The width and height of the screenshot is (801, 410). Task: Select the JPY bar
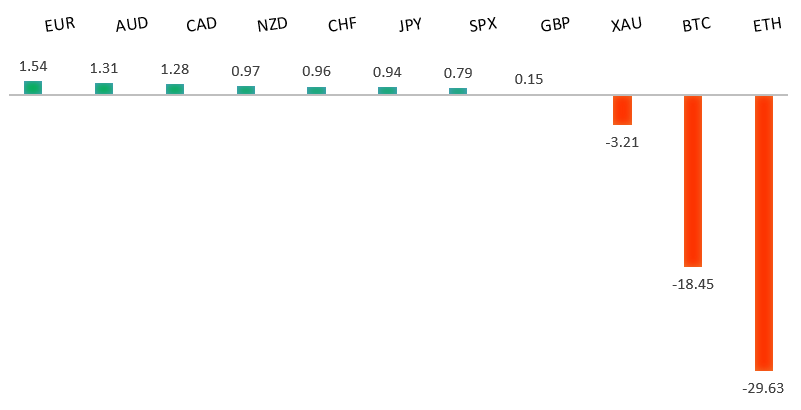[x=387, y=91]
